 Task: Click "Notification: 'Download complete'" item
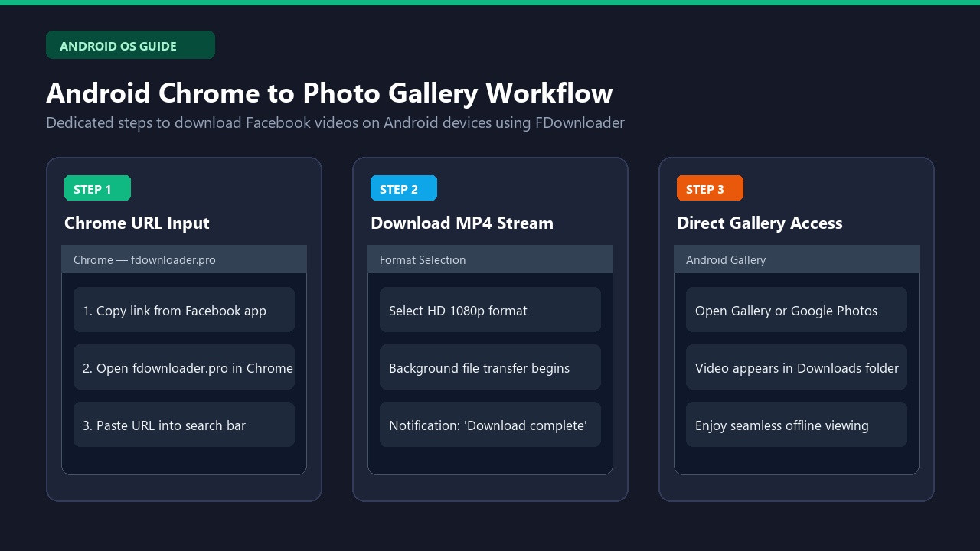[490, 425]
